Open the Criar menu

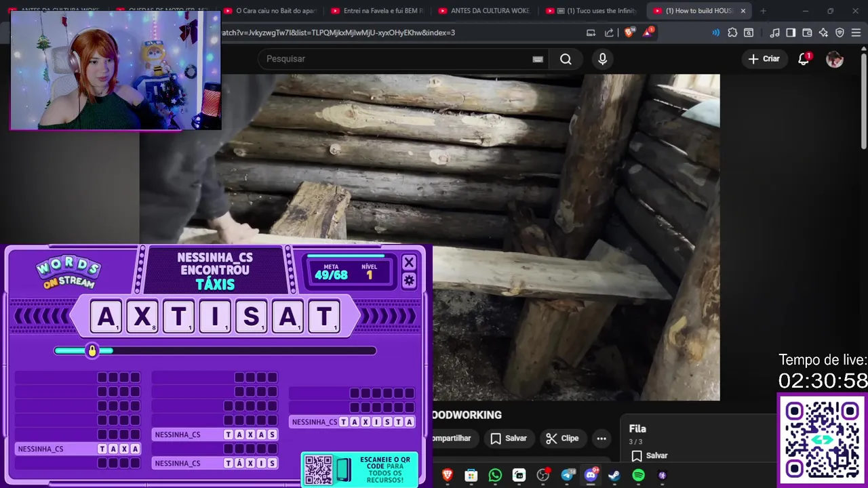(764, 59)
